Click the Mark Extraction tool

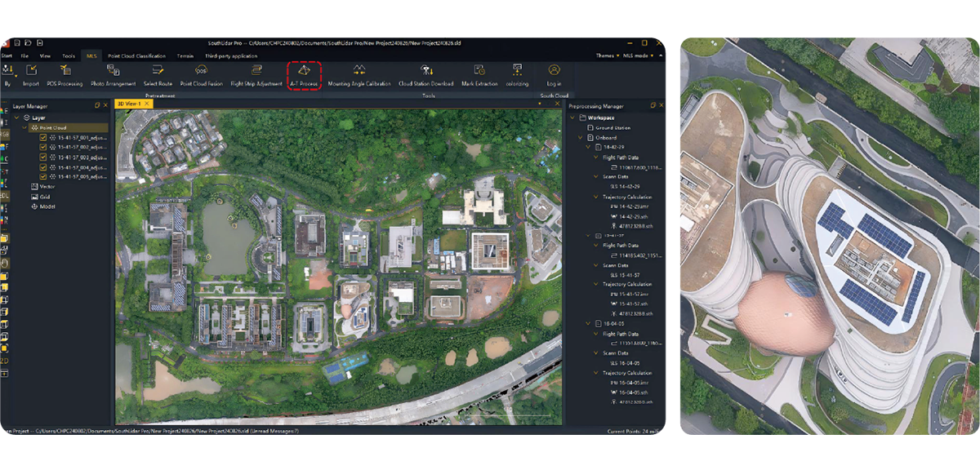click(479, 74)
